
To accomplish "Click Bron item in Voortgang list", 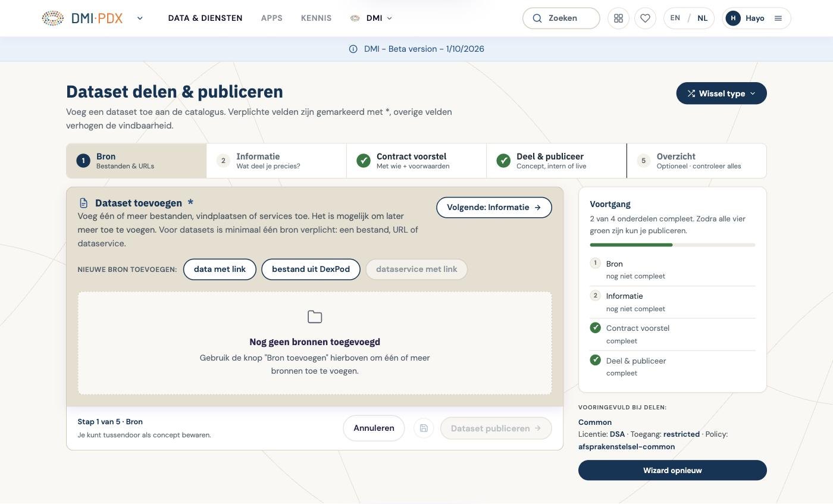I will point(672,270).
